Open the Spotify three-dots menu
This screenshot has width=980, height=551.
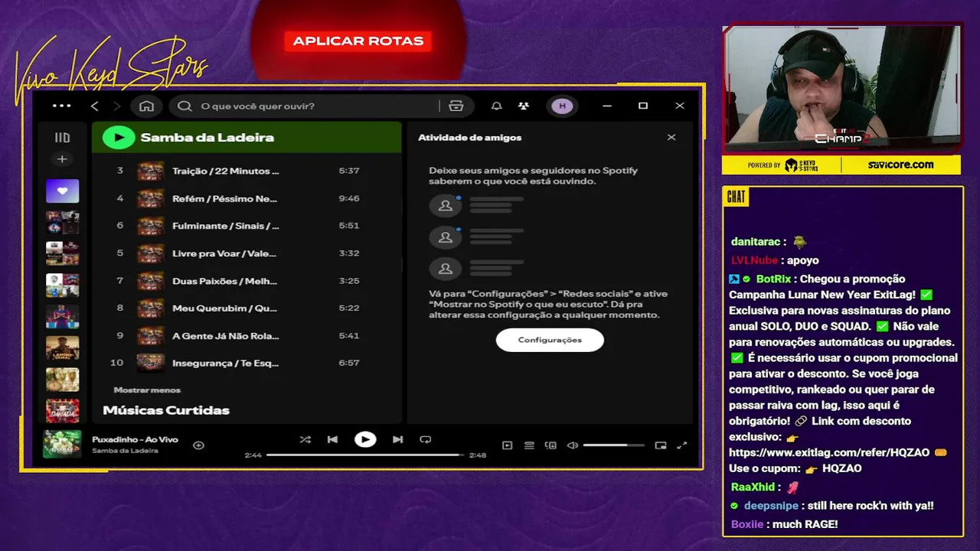click(x=61, y=106)
